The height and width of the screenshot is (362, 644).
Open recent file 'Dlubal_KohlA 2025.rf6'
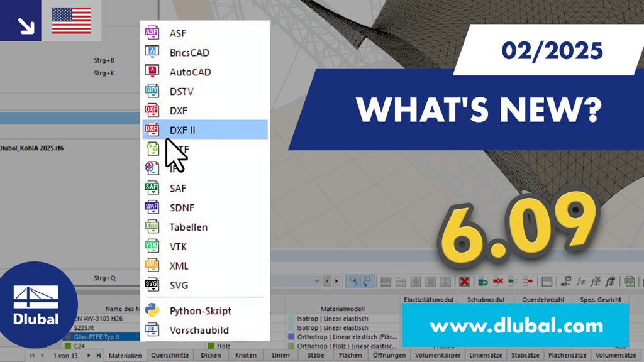32,148
